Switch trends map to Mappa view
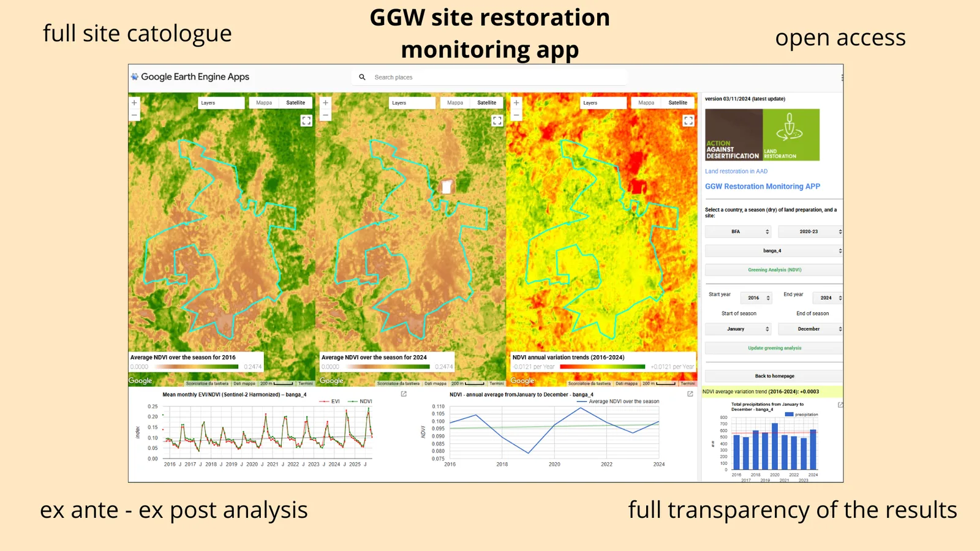980x551 pixels. 646,103
